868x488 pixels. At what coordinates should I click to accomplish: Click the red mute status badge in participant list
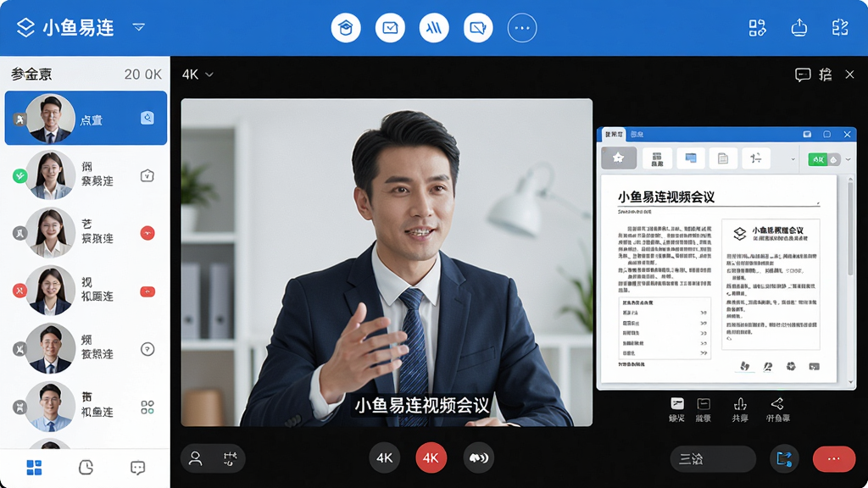[20, 291]
